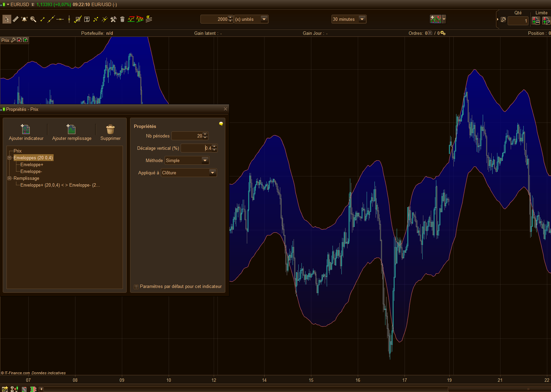Click the Qté quantity input field
The width and height of the screenshot is (551, 392).
(x=518, y=21)
